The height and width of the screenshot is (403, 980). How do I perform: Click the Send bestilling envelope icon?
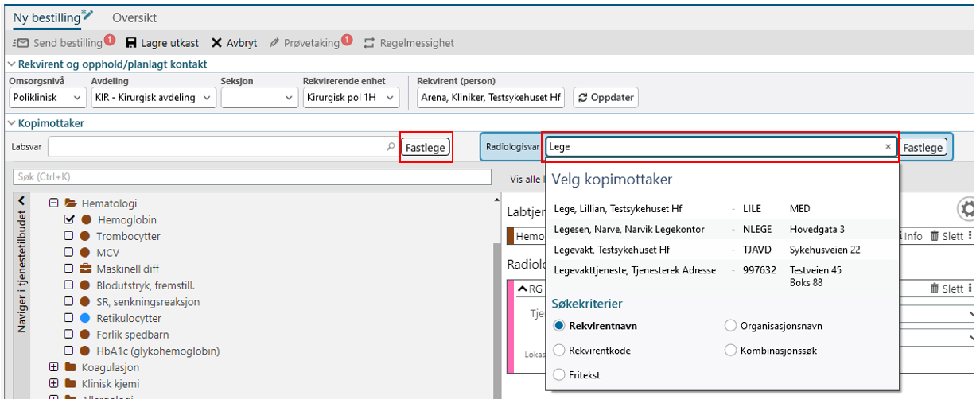(x=21, y=43)
